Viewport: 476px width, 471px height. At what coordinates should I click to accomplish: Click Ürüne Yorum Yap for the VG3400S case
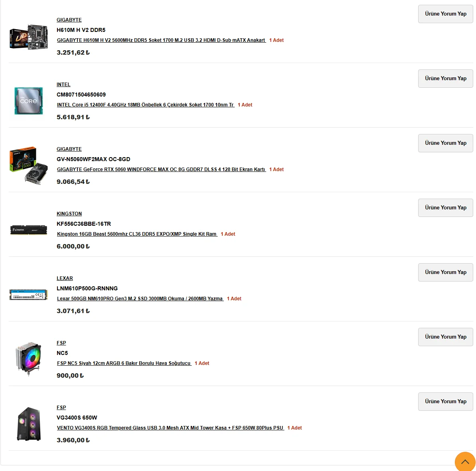click(x=445, y=402)
